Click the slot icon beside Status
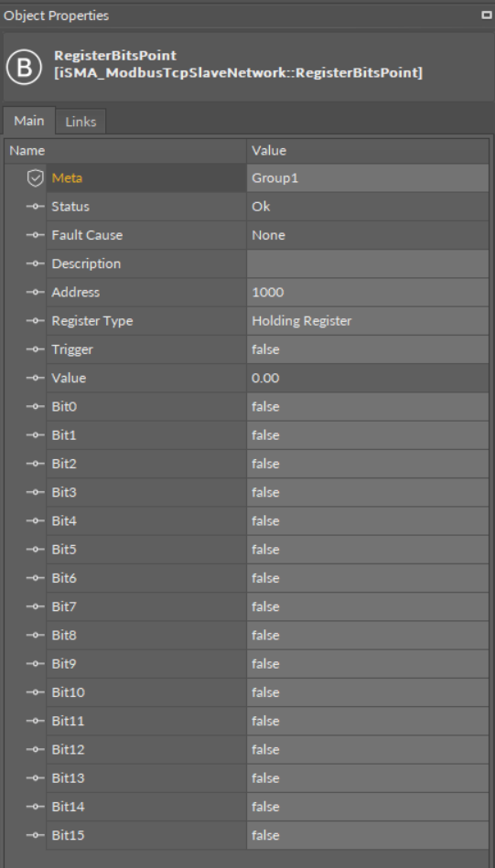The image size is (495, 868). (36, 207)
